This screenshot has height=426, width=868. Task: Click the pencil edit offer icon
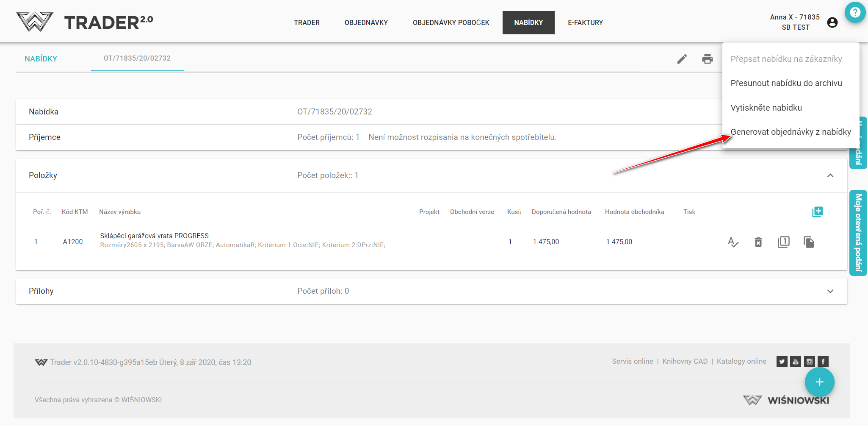(x=682, y=59)
